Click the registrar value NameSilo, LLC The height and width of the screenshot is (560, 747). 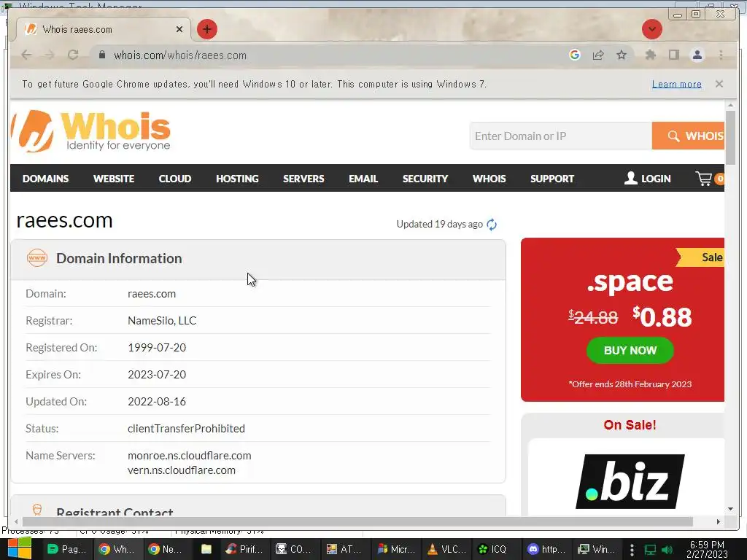pos(162,321)
